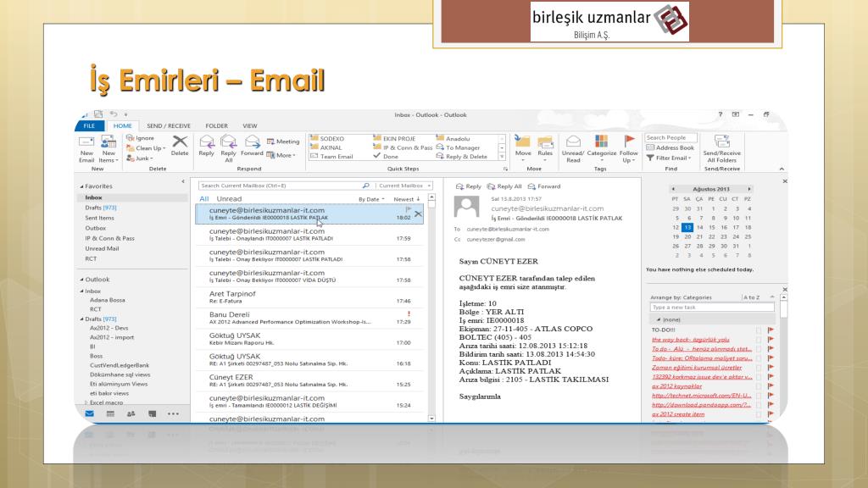Open the Junk dropdown
The width and height of the screenshot is (868, 488).
pos(140,158)
